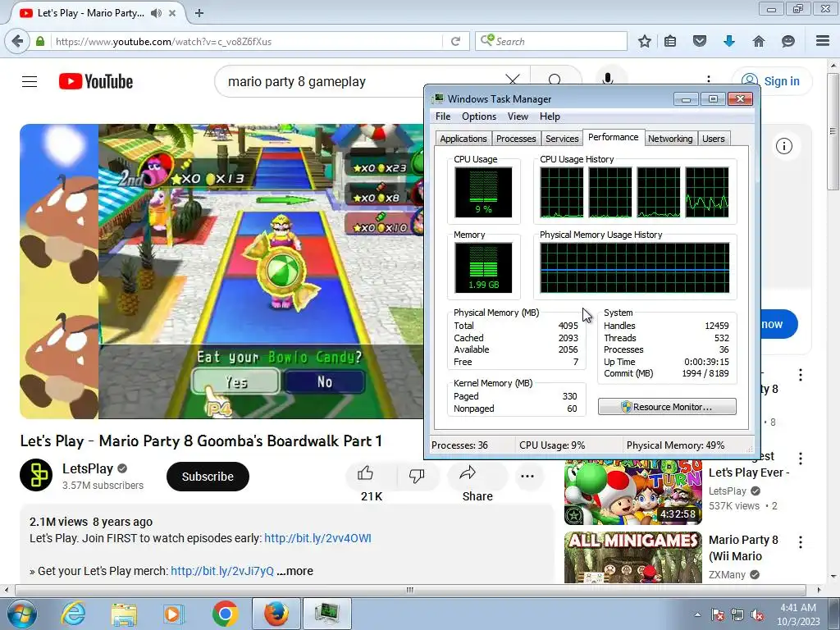Open options for Mario Party 8 (Wii Mario suggestion
The height and width of the screenshot is (630, 840).
(x=801, y=542)
